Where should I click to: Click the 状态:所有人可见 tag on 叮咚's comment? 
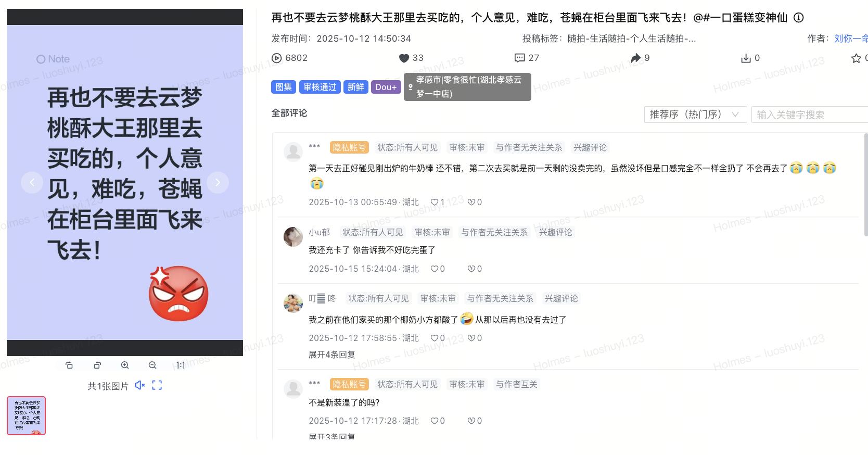tap(378, 298)
